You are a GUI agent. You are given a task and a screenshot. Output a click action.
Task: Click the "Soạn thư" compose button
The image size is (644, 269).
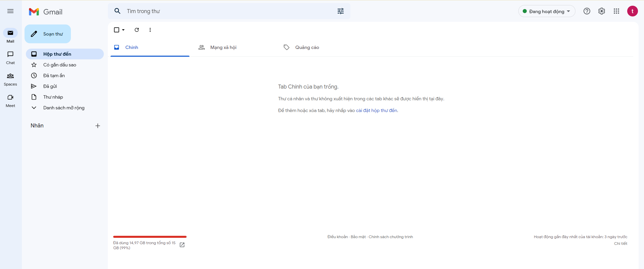(x=48, y=34)
